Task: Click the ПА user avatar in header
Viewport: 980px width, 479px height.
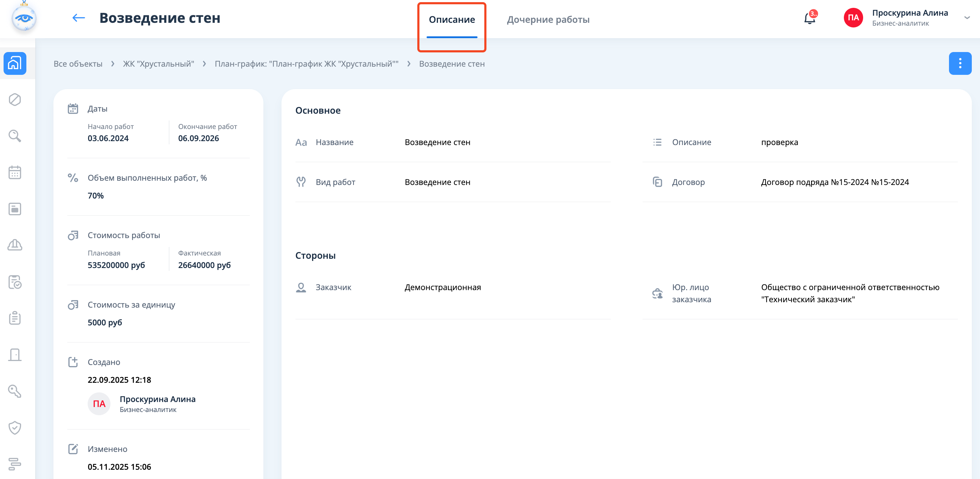Action: pyautogui.click(x=853, y=18)
